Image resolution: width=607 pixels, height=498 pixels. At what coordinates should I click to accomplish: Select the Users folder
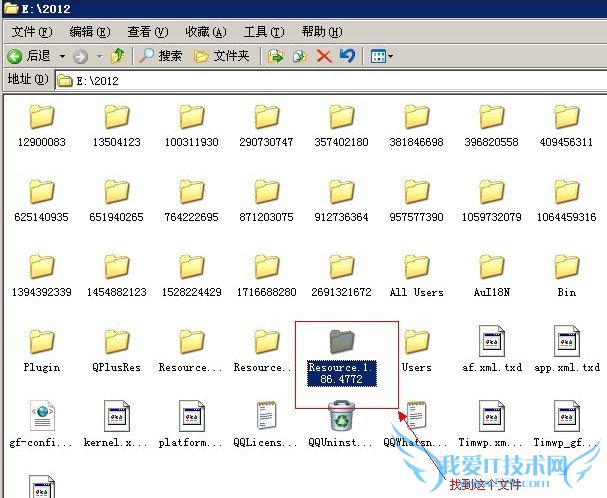pos(417,352)
